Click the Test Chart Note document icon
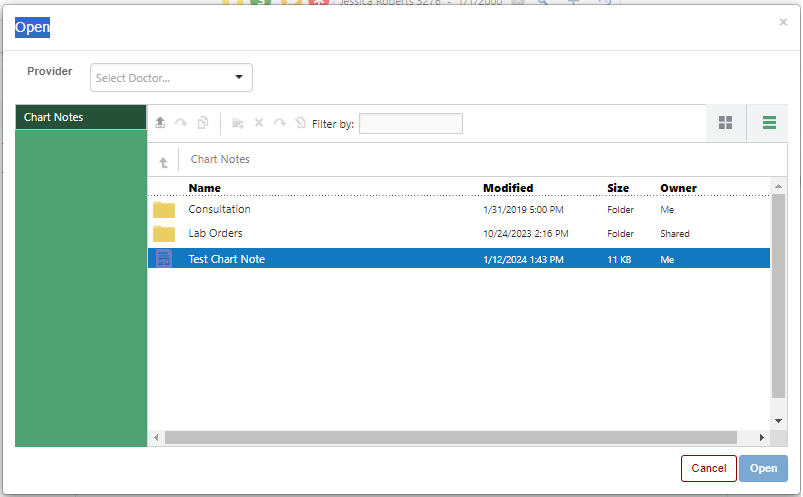Viewport: 803px width, 497px height. point(164,258)
